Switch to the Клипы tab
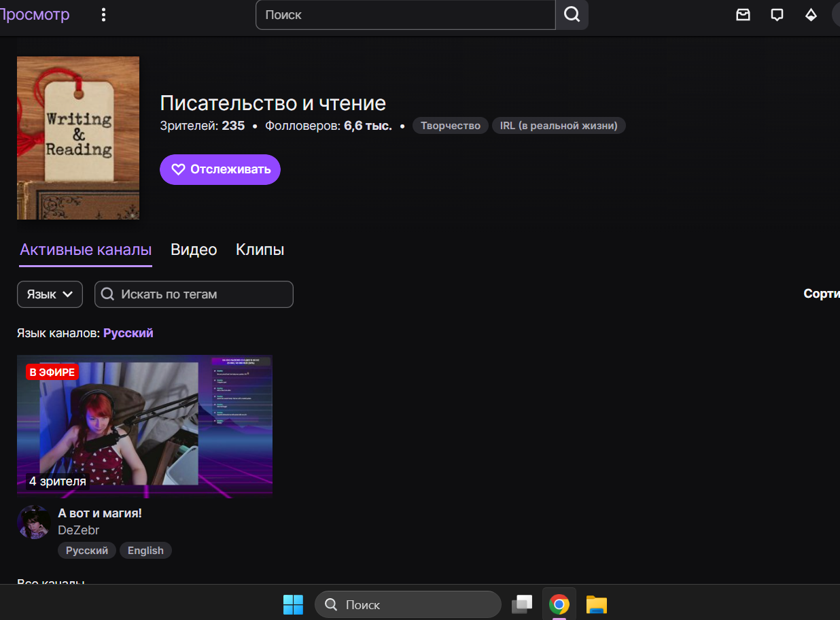The width and height of the screenshot is (840, 620). click(x=260, y=249)
